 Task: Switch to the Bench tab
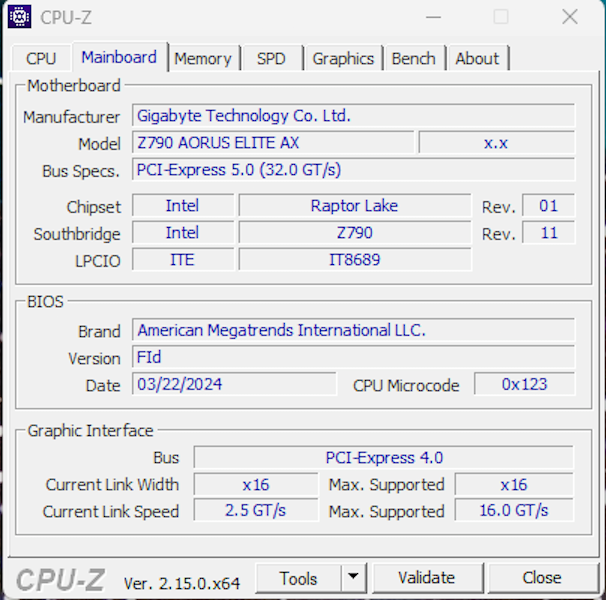click(414, 59)
